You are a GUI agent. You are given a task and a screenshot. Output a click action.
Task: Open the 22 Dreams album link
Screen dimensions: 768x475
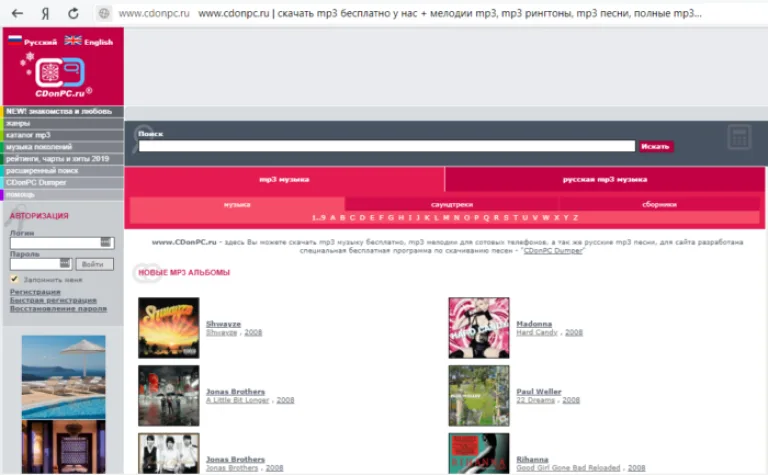[x=535, y=400]
